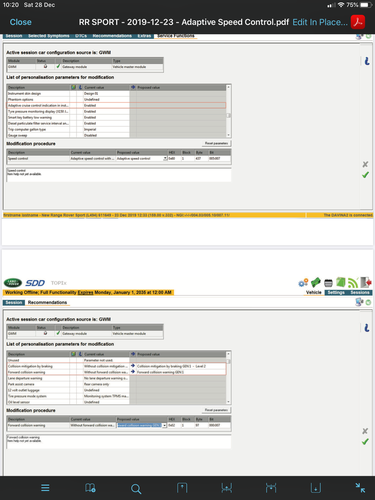Select the Settings tab
Viewport: 375px width, 500px height.
336,292
